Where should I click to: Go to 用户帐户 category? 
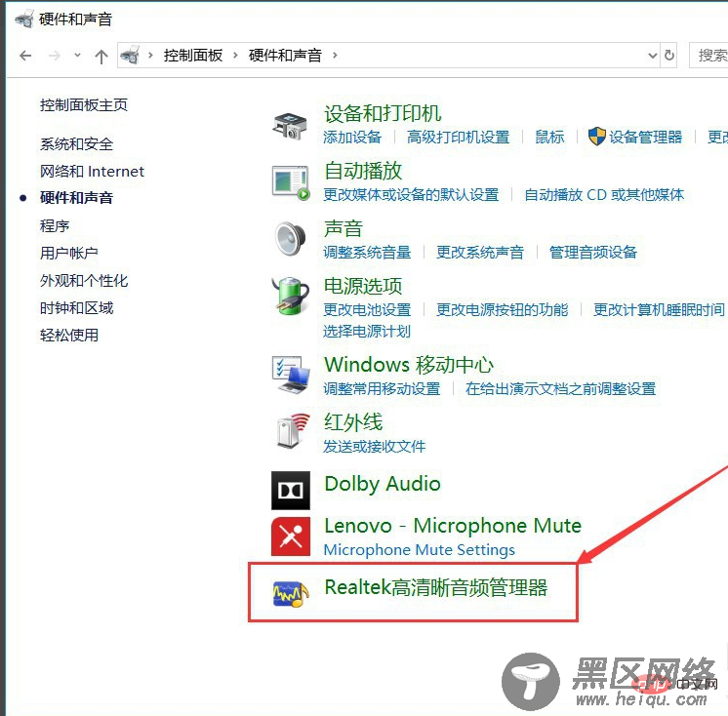[68, 253]
